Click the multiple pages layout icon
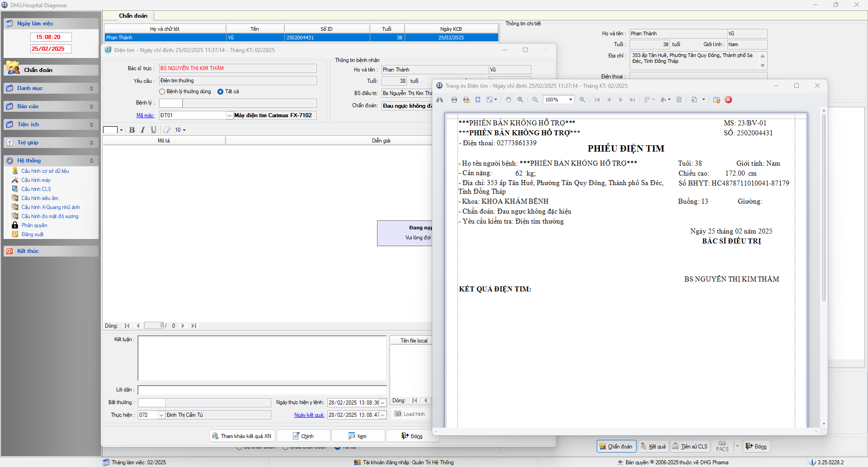The height and width of the screenshot is (467, 868). tap(647, 100)
